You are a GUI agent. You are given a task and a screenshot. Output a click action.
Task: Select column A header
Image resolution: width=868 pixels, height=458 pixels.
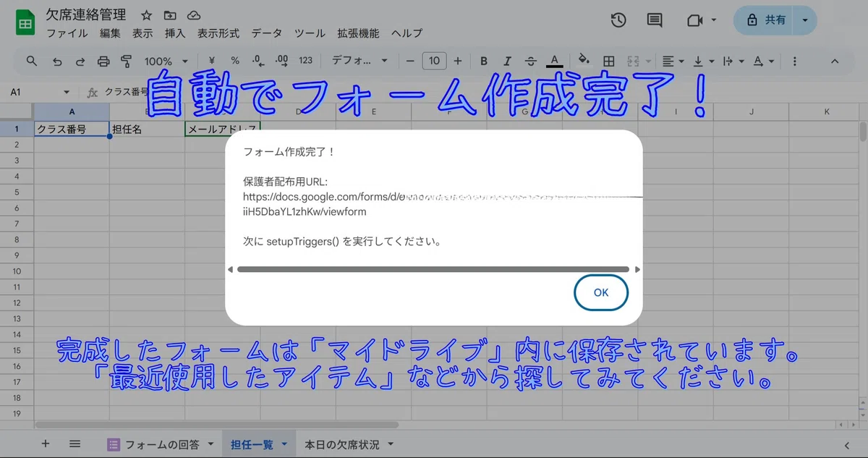(x=72, y=112)
